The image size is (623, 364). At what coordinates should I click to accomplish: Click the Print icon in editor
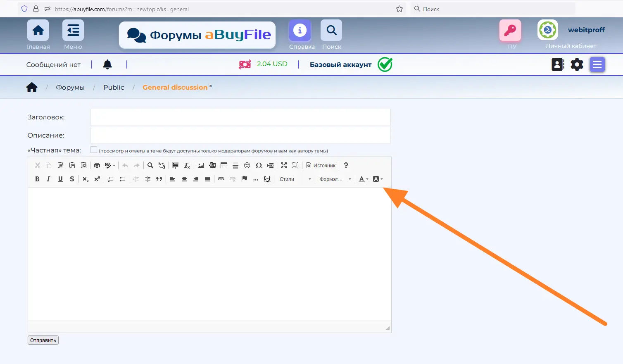click(x=97, y=165)
